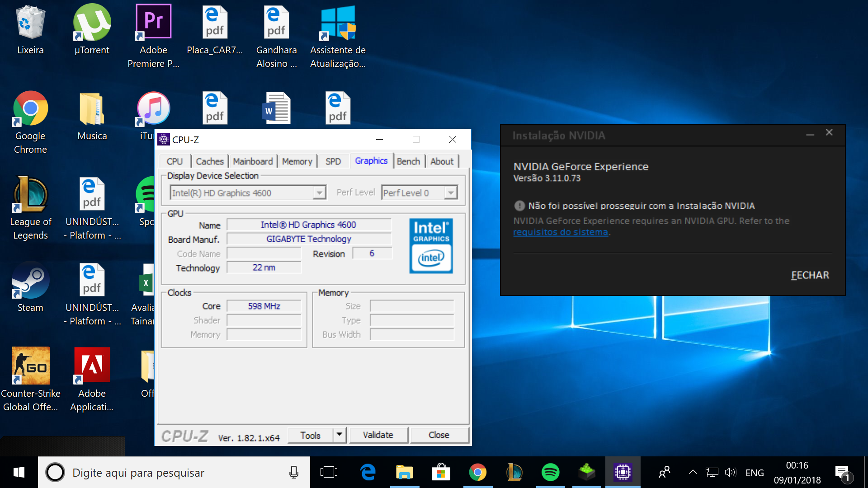Open NVIDIA installer taskbar icon

point(587,473)
